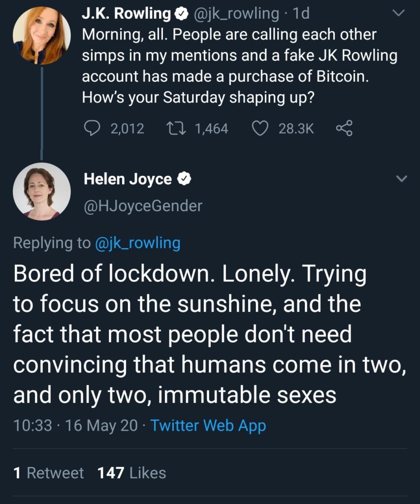Open the share icon on Rowling's tweet

[345, 128]
